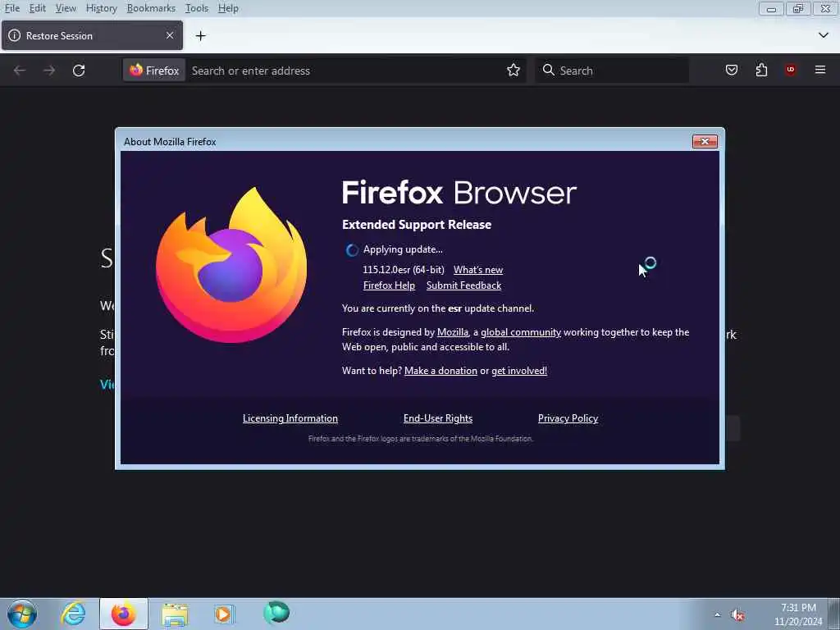The height and width of the screenshot is (630, 840).
Task: Click the Applying update... status text
Action: pyautogui.click(x=403, y=249)
